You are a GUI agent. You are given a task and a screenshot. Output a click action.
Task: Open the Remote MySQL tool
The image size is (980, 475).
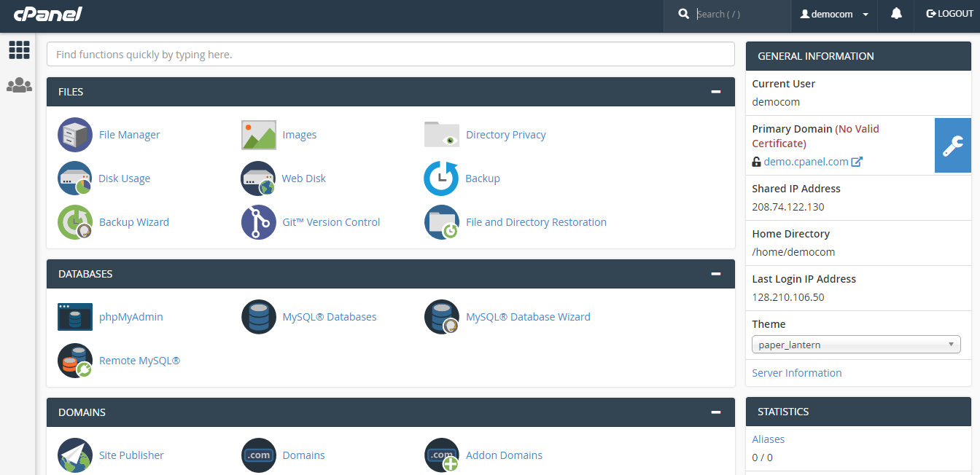[75, 360]
